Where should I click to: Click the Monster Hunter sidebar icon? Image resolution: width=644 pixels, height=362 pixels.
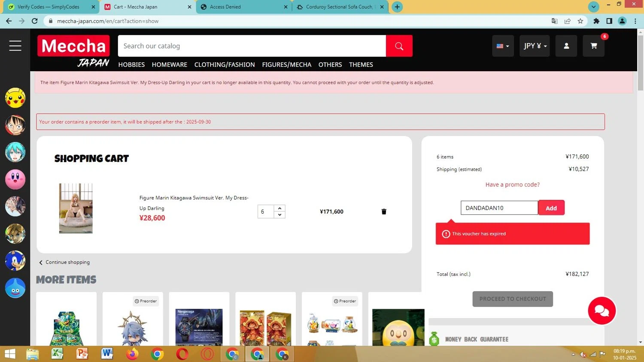[x=15, y=207]
